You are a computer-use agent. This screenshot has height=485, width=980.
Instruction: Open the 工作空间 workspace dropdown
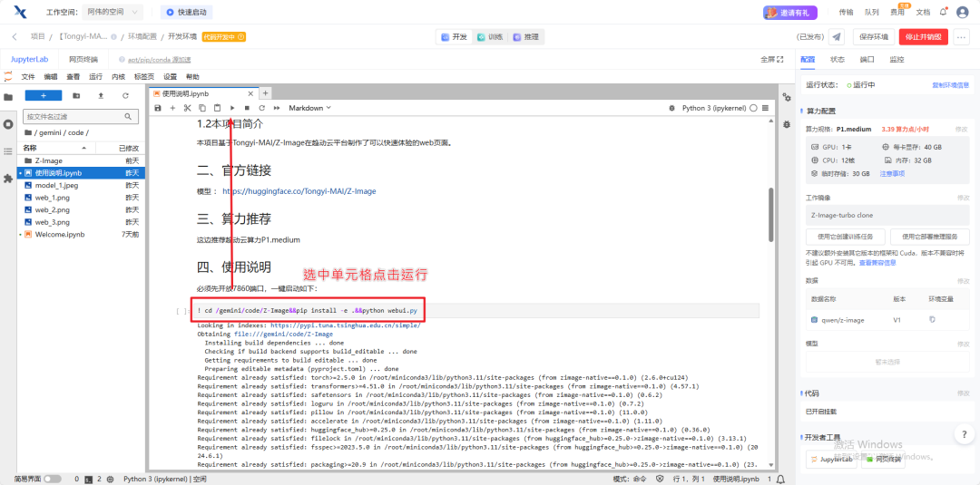pos(112,12)
